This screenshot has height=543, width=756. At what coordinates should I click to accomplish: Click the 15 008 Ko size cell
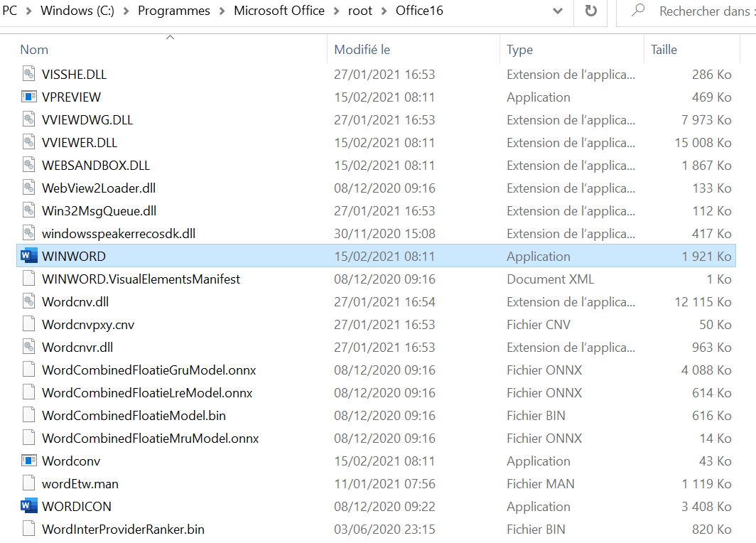(x=703, y=142)
